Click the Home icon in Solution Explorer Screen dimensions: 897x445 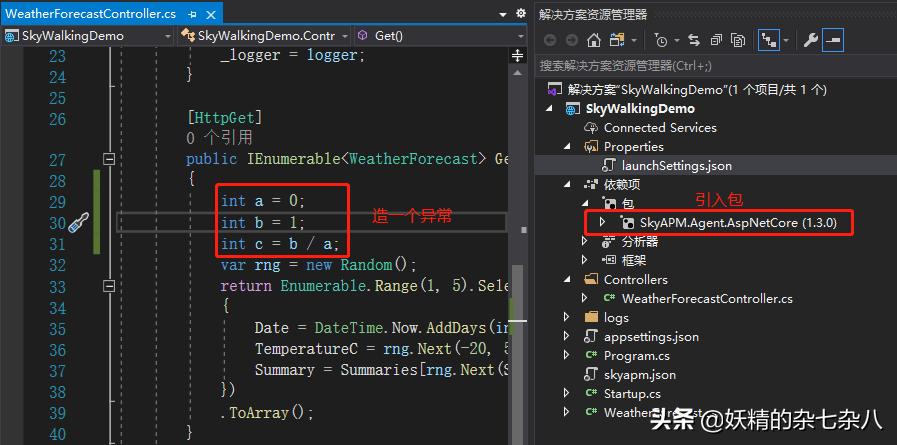[594, 40]
